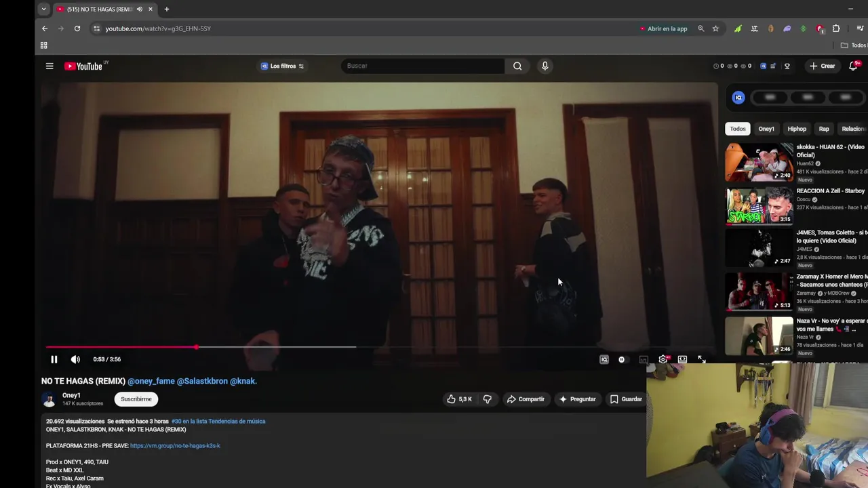Subscribe to the Oney1 channel
The image size is (868, 488).
[136, 399]
